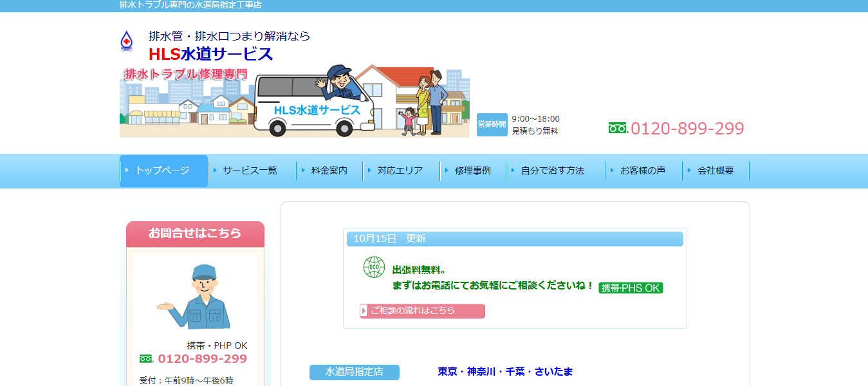Open お客様の声 from the menu
The image size is (868, 386).
pos(642,171)
